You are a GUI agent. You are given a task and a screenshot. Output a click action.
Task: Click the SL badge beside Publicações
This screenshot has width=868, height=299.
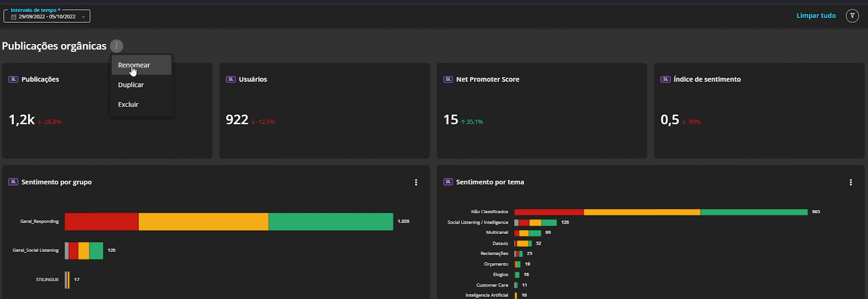pos(14,79)
